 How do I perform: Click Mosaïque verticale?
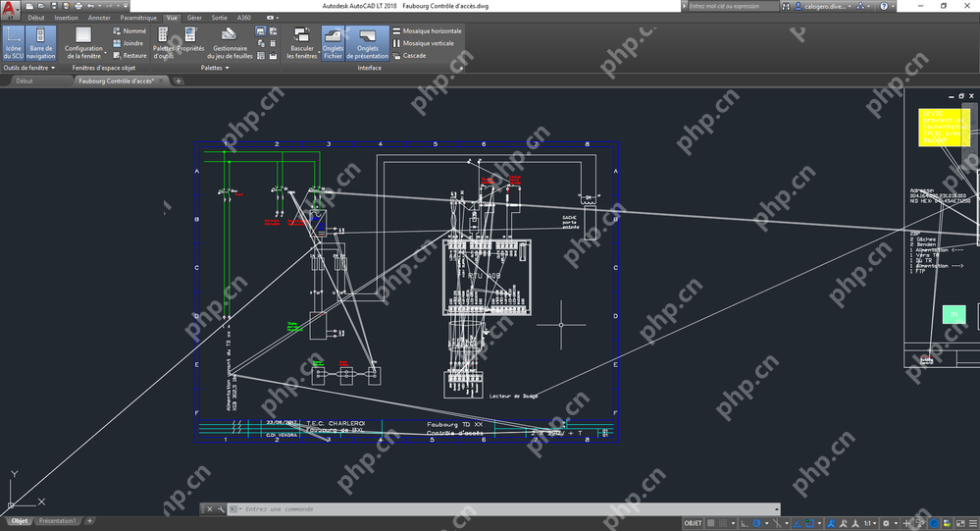(423, 43)
